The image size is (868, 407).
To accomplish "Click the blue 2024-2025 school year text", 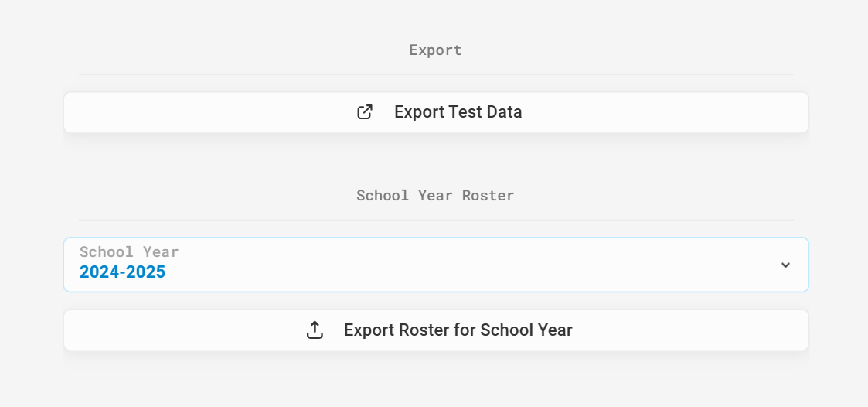I will click(122, 272).
